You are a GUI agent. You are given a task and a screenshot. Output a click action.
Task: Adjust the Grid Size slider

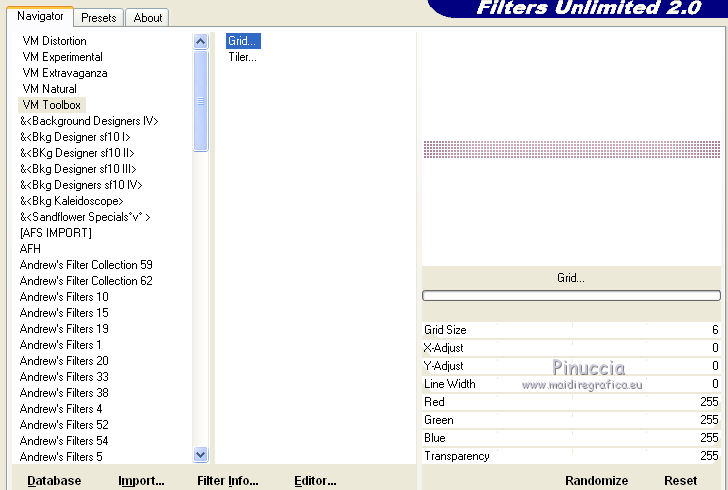572,330
